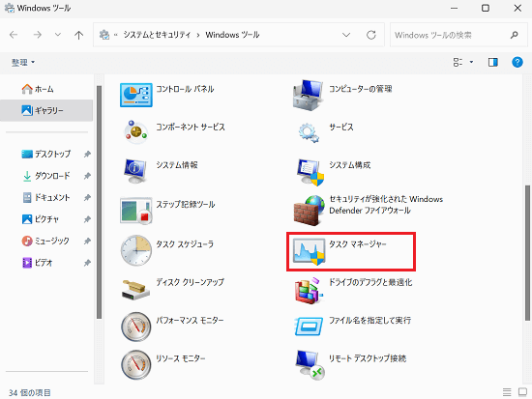This screenshot has width=532, height=399.
Task: Open ビデオ in the sidebar
Action: [38, 263]
